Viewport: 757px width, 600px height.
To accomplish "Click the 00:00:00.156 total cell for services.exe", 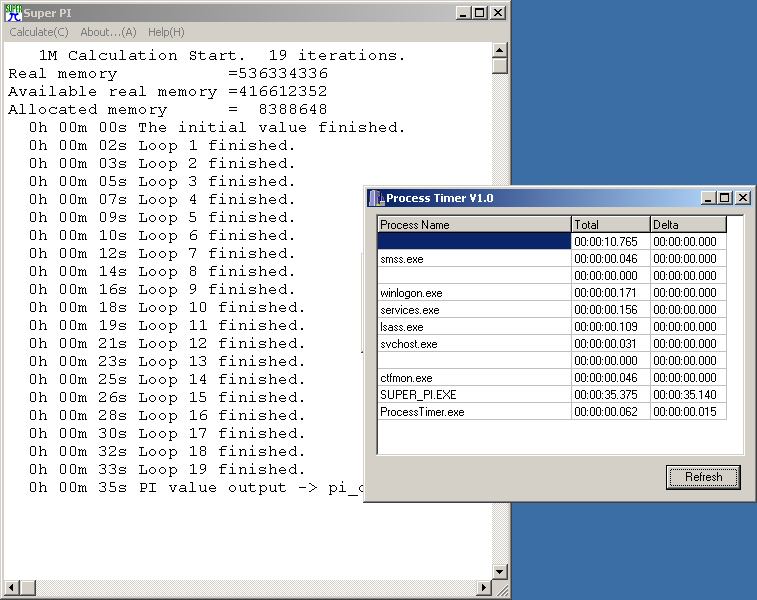I will [x=611, y=309].
